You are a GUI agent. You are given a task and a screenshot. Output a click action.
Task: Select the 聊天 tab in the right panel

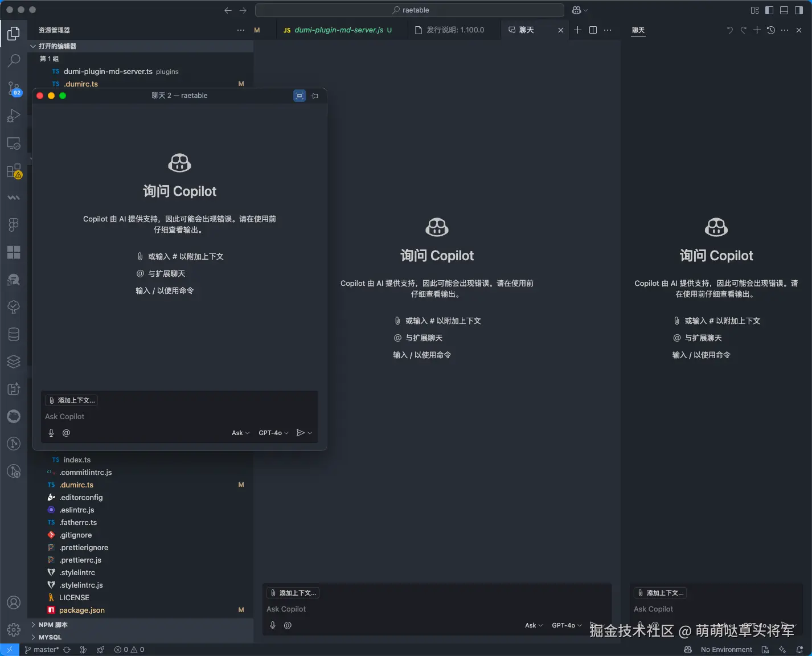click(x=638, y=30)
